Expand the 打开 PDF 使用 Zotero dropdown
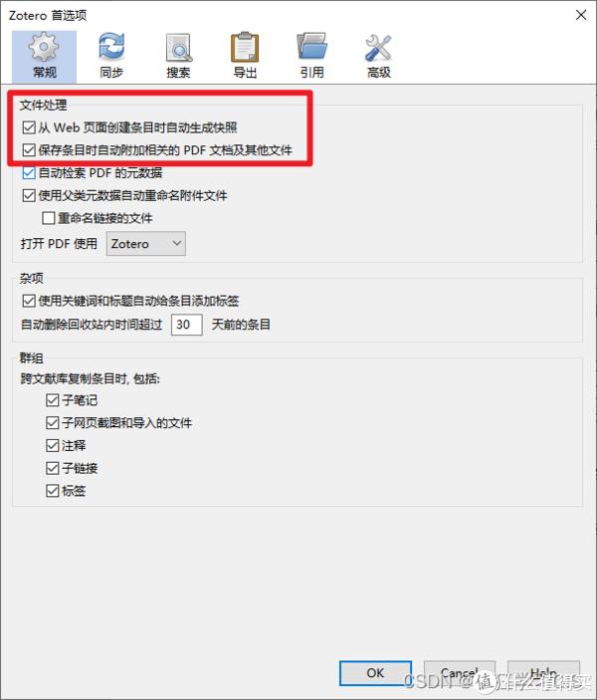The height and width of the screenshot is (700, 597). 146,244
